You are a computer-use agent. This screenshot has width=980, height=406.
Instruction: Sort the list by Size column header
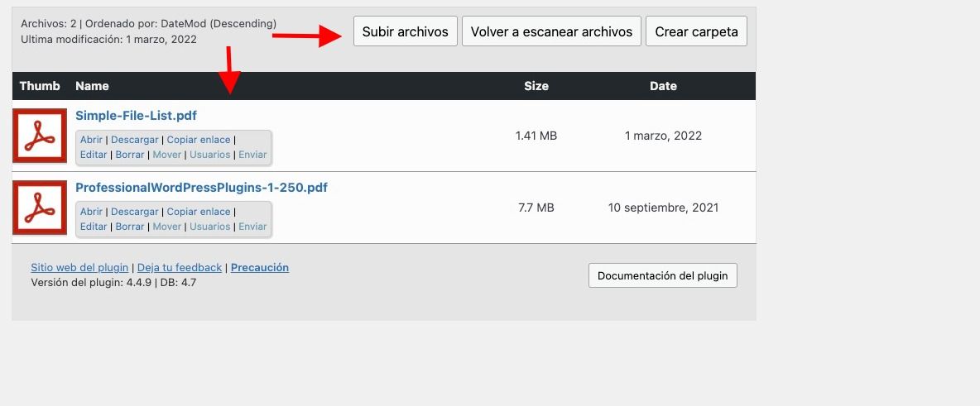tap(536, 86)
